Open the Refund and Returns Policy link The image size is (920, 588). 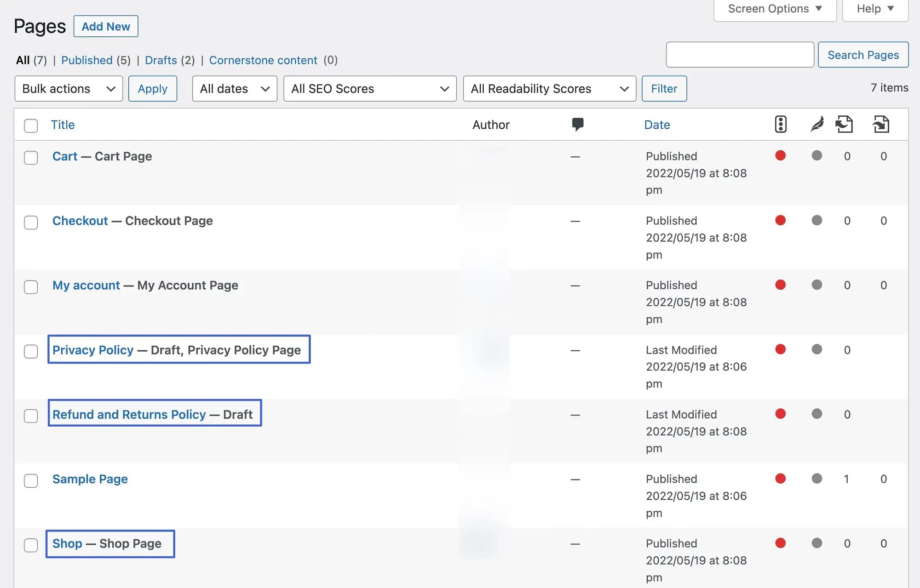pyautogui.click(x=129, y=415)
